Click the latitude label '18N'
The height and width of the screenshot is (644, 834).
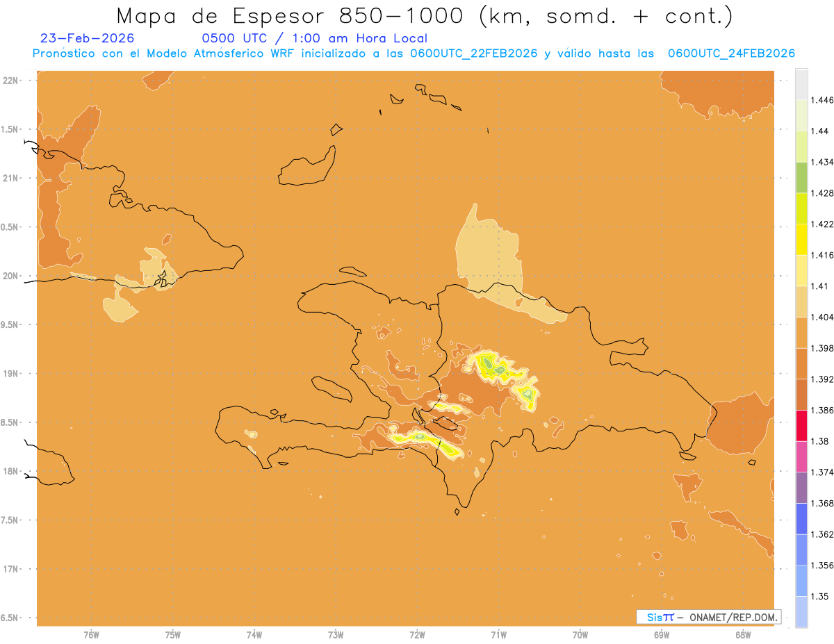coord(12,471)
